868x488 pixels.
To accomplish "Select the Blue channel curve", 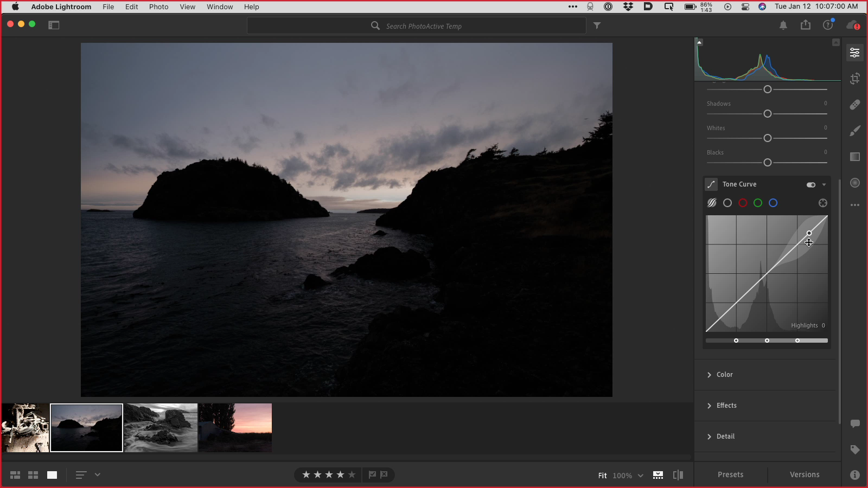I will pyautogui.click(x=773, y=203).
